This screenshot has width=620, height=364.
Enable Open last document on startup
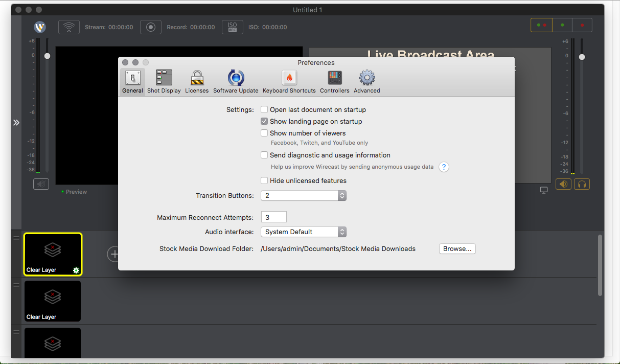point(264,109)
